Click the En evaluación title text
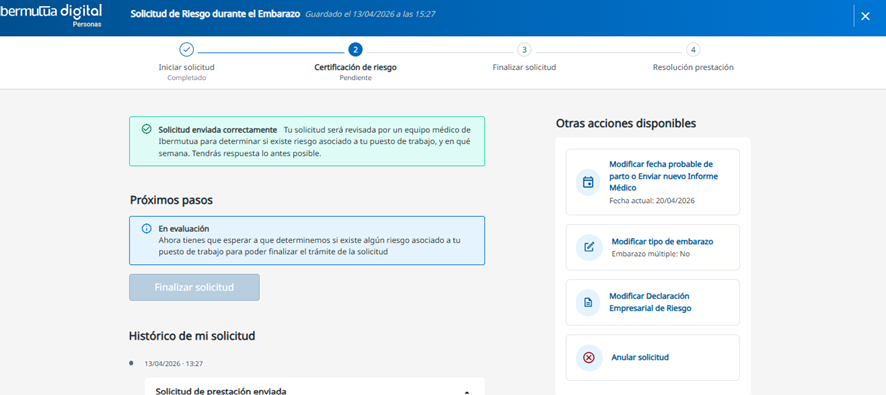886x395 pixels. click(x=184, y=229)
